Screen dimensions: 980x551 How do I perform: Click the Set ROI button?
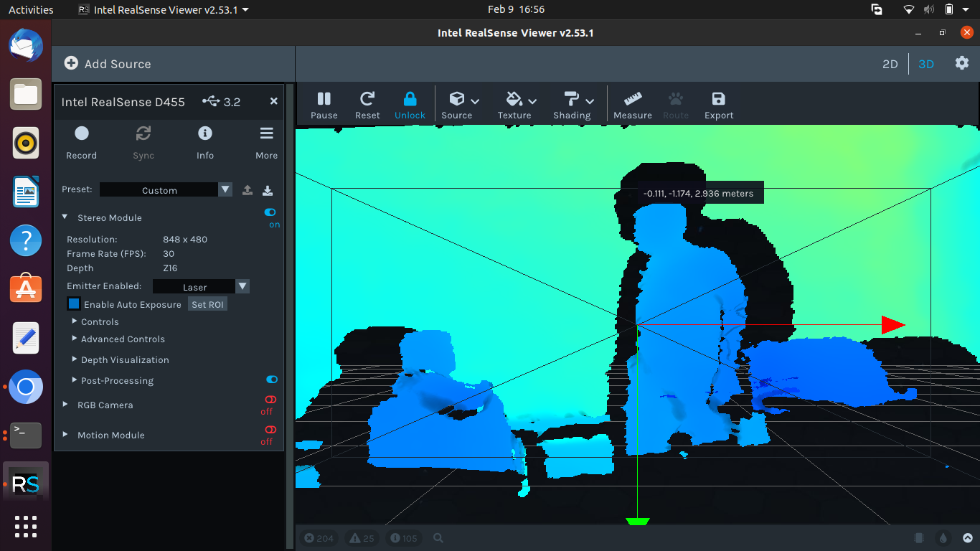click(207, 303)
